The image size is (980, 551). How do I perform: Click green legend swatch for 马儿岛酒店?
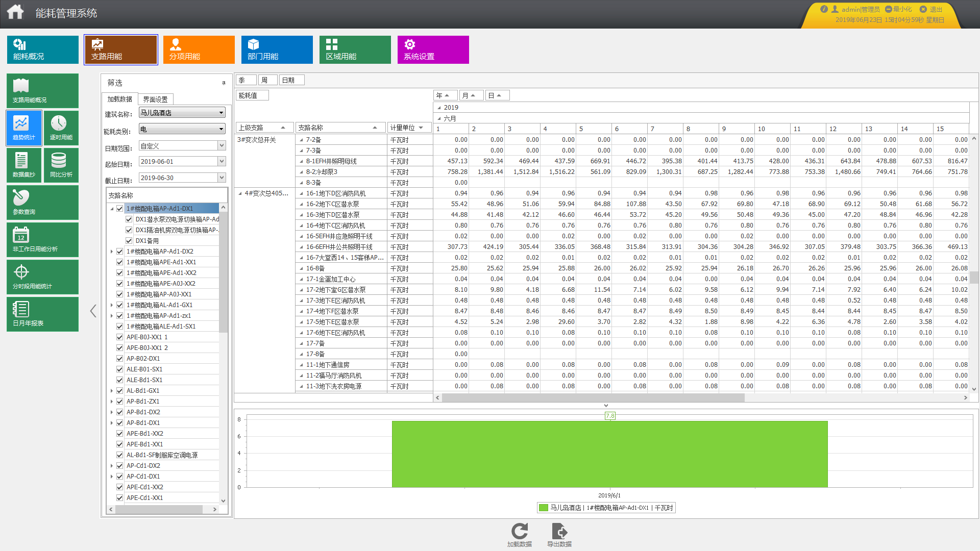click(x=544, y=508)
